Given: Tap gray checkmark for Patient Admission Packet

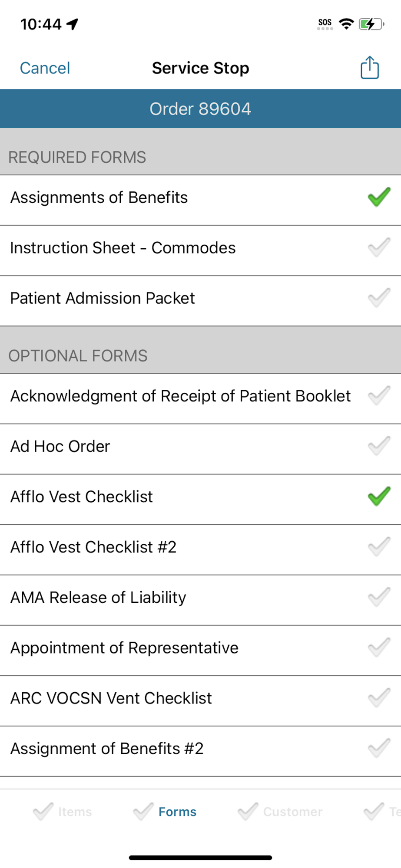Looking at the screenshot, I should (x=379, y=298).
